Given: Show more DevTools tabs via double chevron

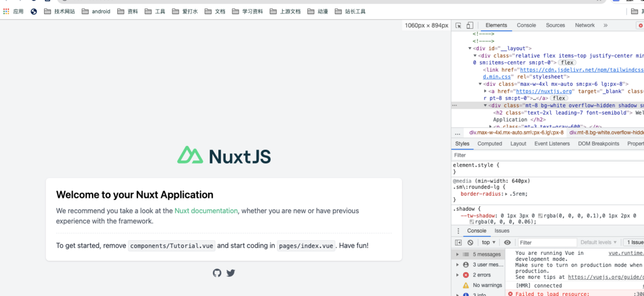Looking at the screenshot, I should pos(605,25).
